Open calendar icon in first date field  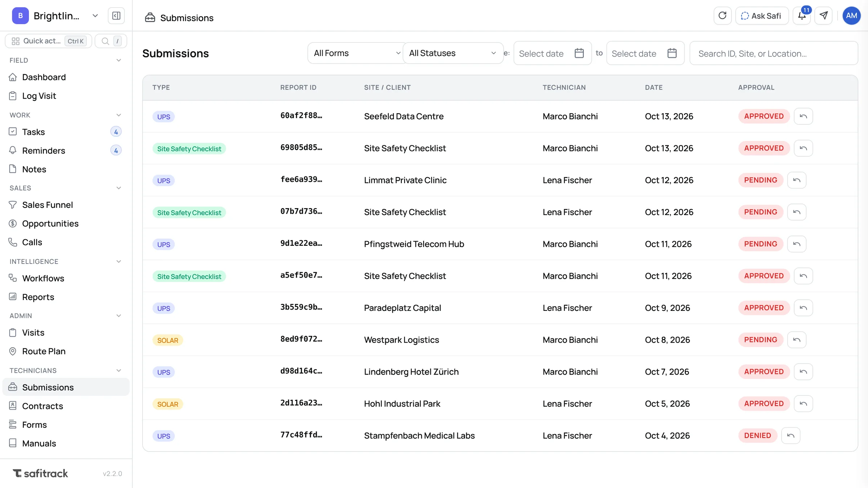pos(579,53)
